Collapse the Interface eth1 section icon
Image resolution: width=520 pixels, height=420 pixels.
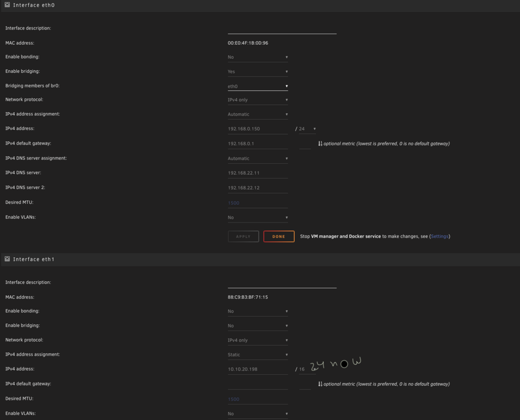coord(7,258)
